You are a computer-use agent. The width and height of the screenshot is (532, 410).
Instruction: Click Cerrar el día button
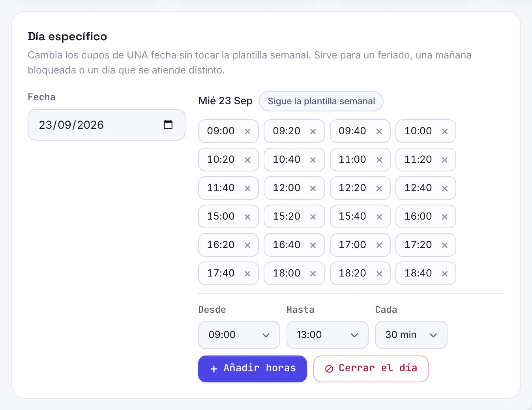(371, 369)
